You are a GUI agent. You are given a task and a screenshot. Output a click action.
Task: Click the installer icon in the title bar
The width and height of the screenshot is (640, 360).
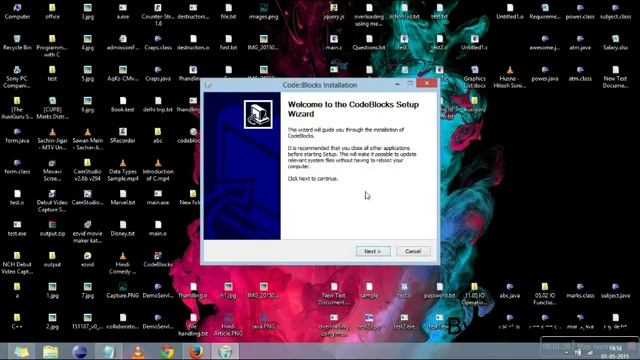tap(209, 85)
